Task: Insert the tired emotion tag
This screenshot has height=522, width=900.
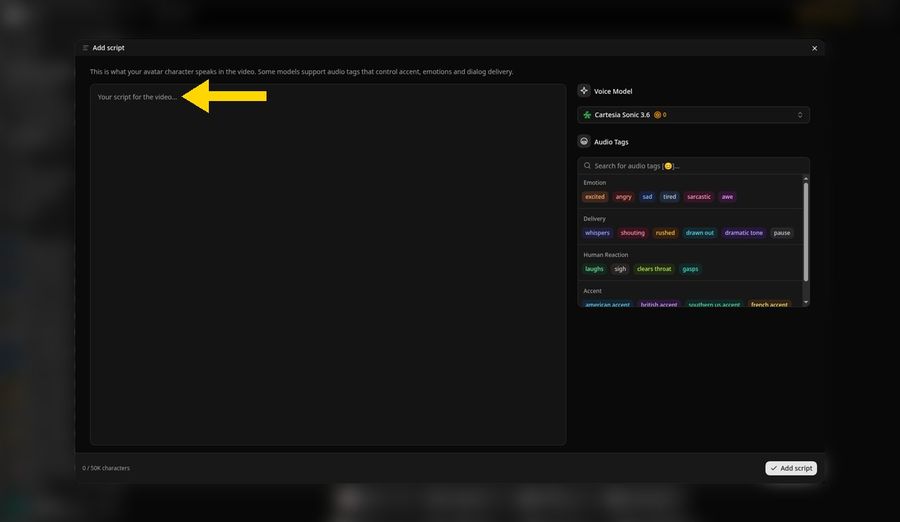Action: (x=669, y=196)
